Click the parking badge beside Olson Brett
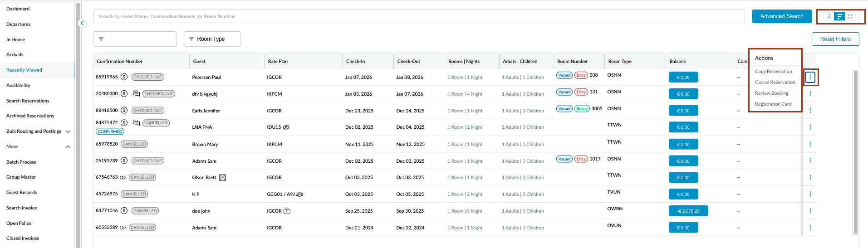Image resolution: width=868 pixels, height=248 pixels. click(x=222, y=178)
